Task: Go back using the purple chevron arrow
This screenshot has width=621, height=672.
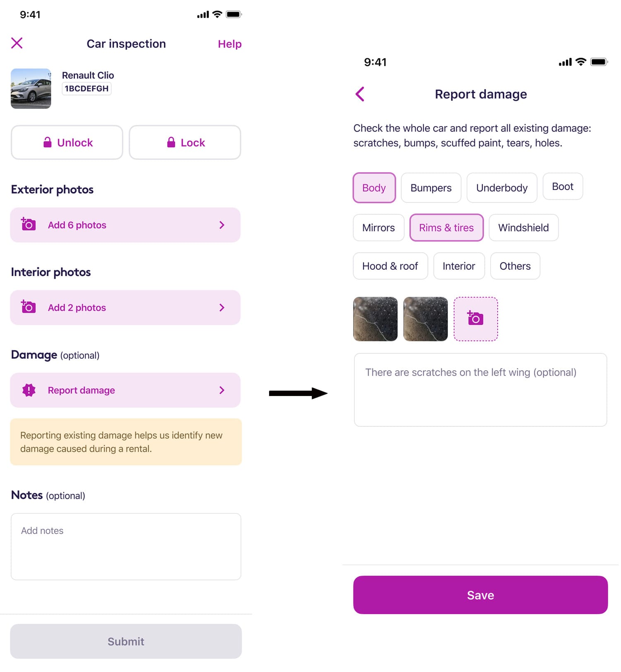Action: coord(360,94)
